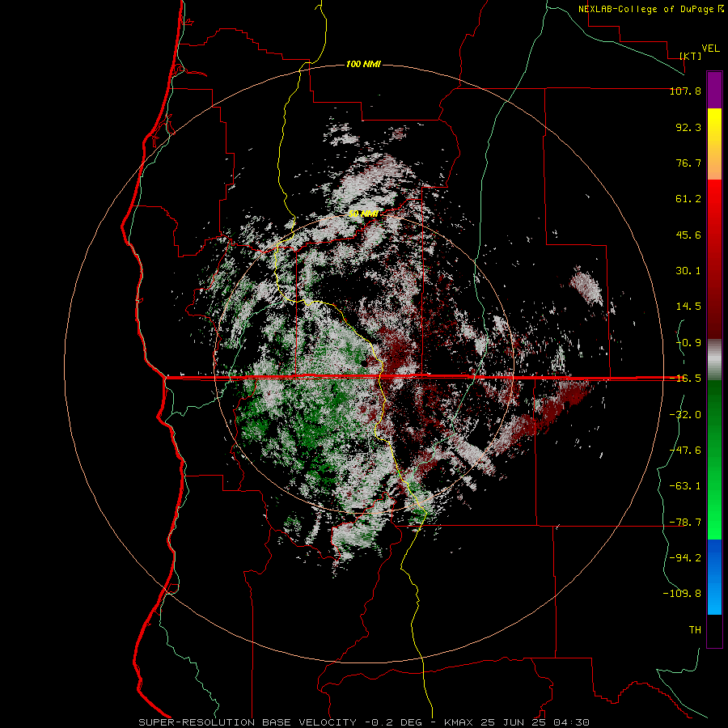The width and height of the screenshot is (728, 728).
Task: Select the -47.6 scale value
Action: [x=685, y=451]
